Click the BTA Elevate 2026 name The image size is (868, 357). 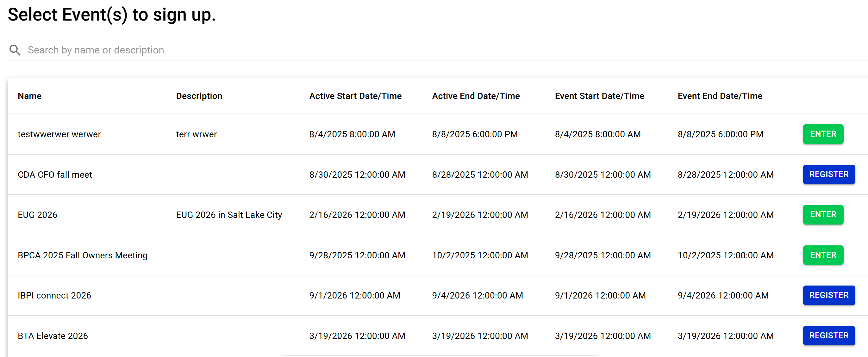53,336
